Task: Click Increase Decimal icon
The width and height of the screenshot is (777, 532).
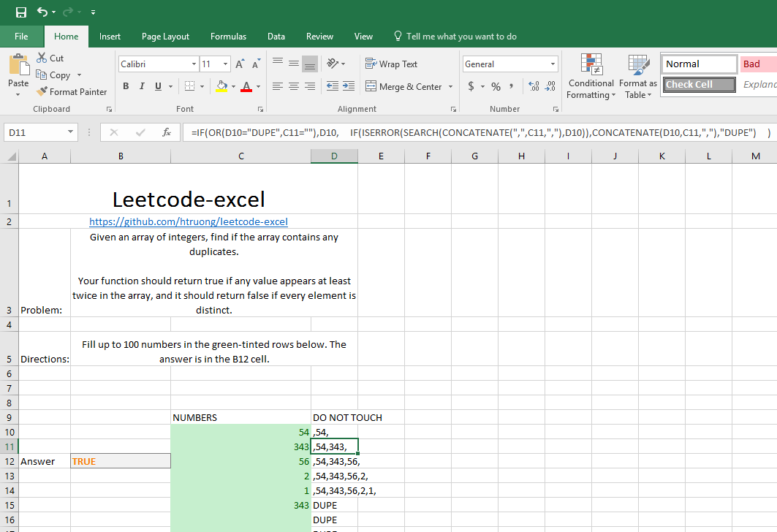Action: coord(534,86)
